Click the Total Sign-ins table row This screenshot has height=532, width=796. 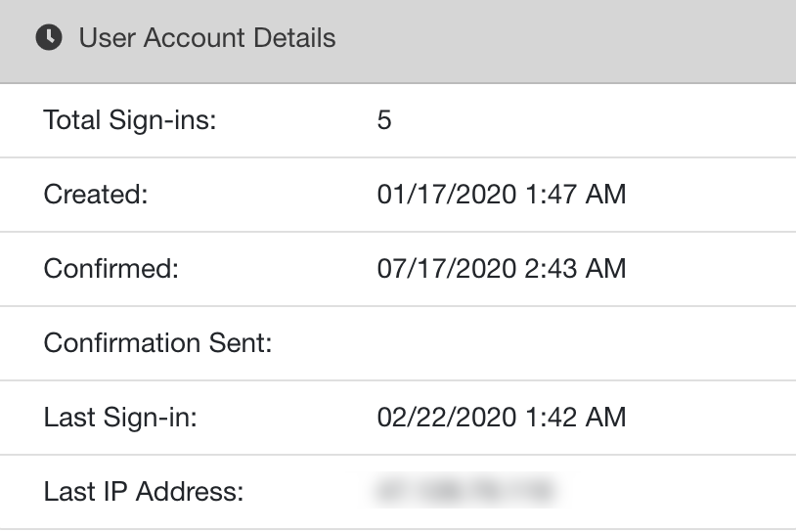coord(398,121)
